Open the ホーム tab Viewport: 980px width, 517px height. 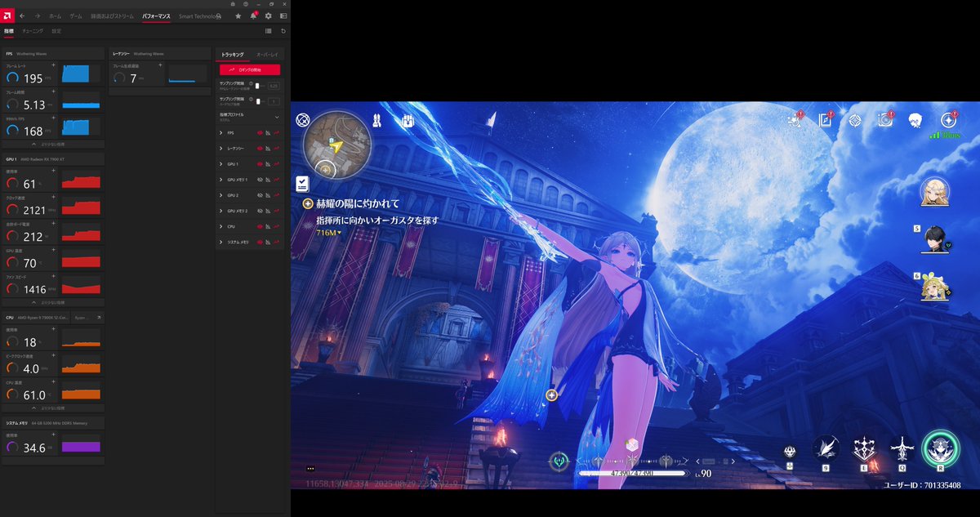[x=56, y=16]
